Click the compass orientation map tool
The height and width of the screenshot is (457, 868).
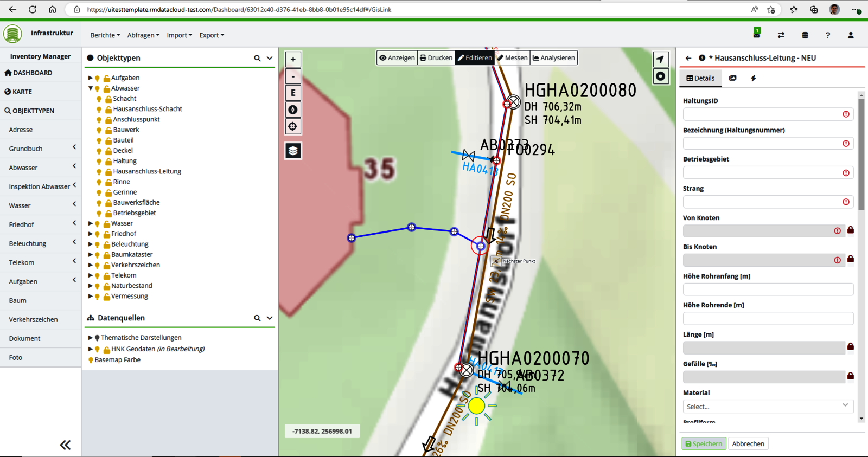(293, 110)
